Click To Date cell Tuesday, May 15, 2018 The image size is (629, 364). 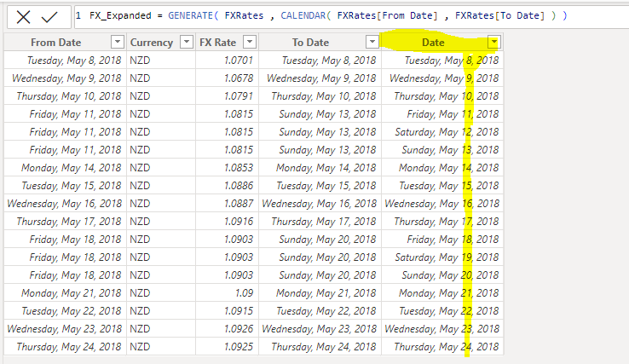(x=320, y=186)
